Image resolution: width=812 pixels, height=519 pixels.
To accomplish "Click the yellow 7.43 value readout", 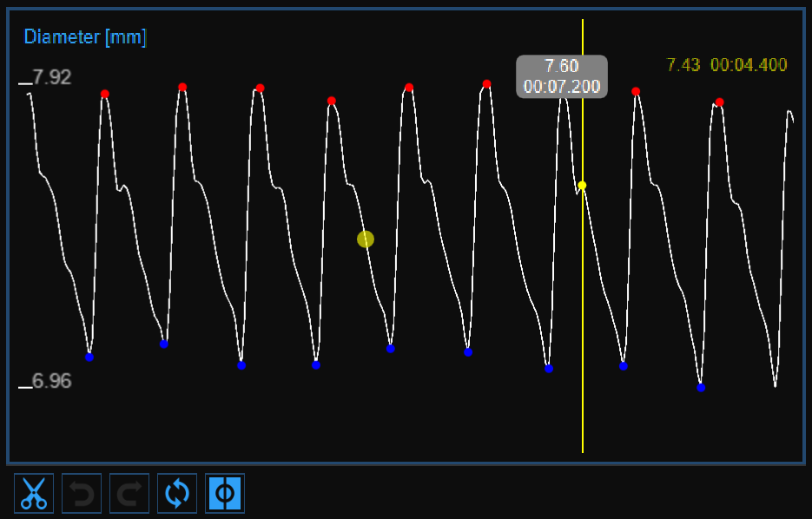I will [683, 65].
